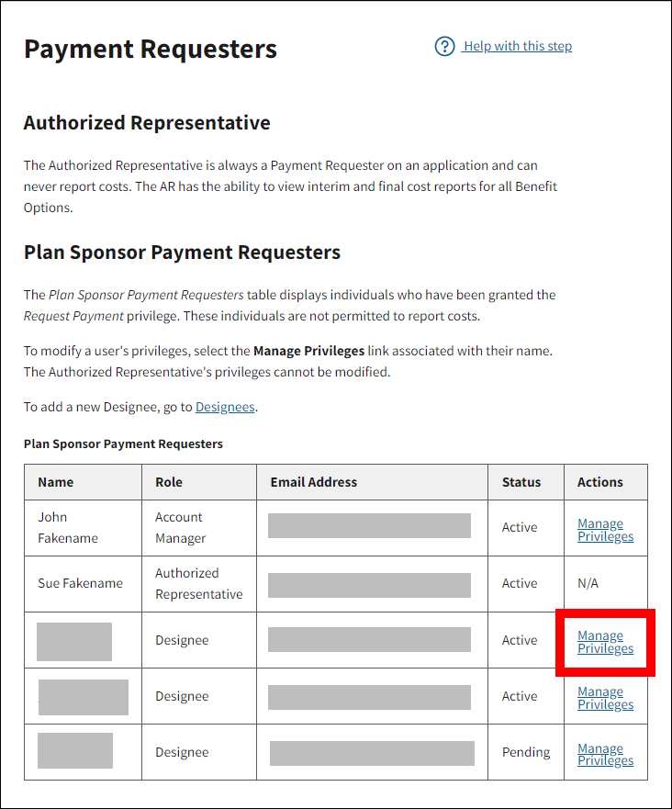The image size is (672, 809).
Task: Click the Actions column header
Action: (x=600, y=482)
